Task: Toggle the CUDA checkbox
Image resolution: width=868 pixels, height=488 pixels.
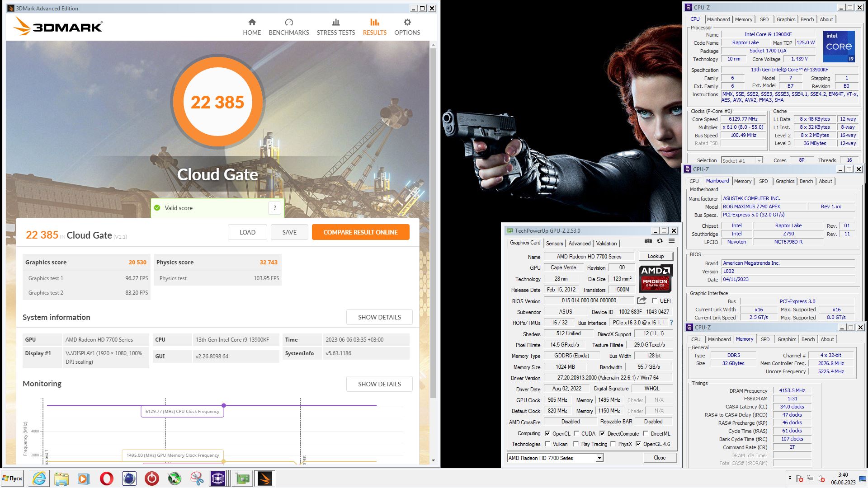Action: point(576,433)
